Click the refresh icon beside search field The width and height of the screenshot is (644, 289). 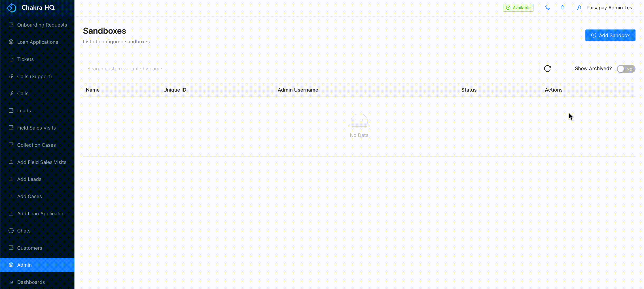point(547,69)
